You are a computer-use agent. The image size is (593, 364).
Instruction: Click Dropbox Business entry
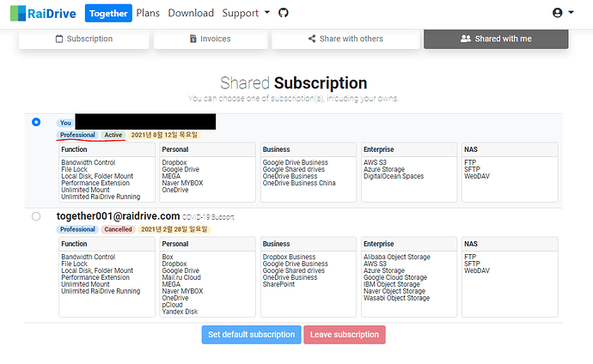click(x=290, y=257)
